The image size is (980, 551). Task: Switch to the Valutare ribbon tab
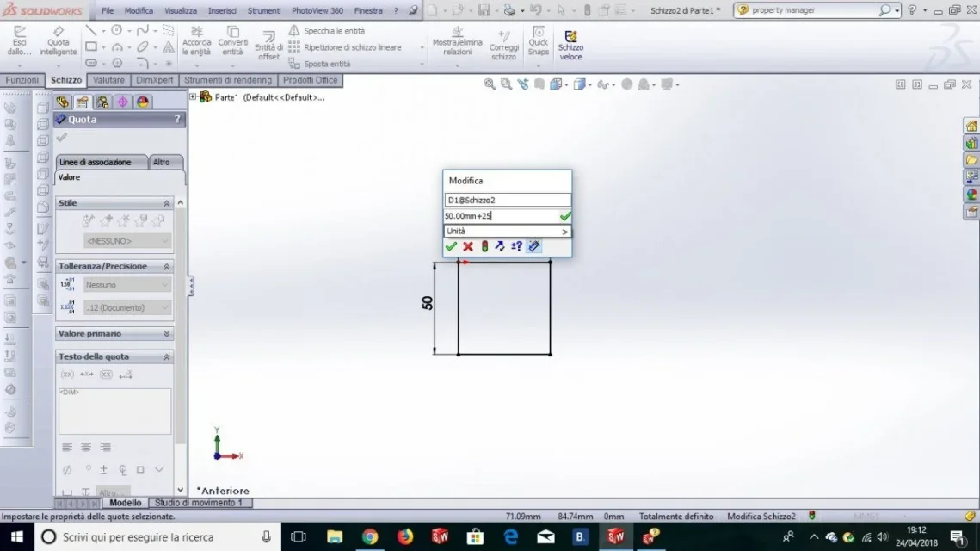(x=108, y=80)
